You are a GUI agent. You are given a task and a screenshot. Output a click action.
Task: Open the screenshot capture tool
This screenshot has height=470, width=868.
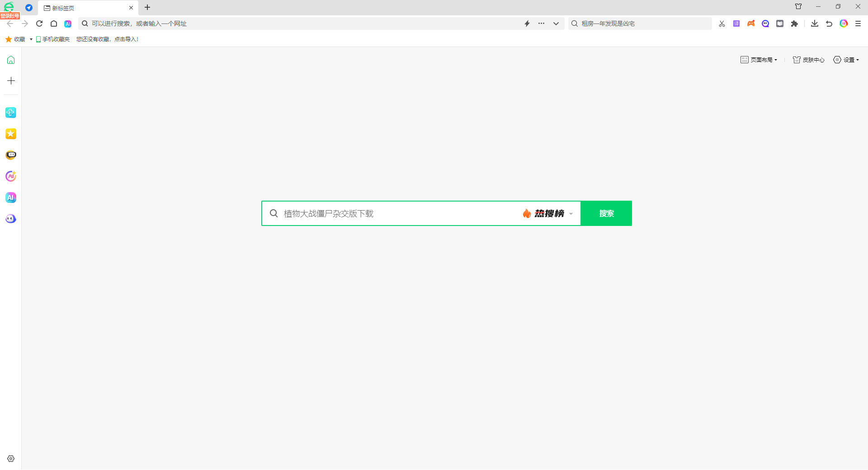click(722, 23)
